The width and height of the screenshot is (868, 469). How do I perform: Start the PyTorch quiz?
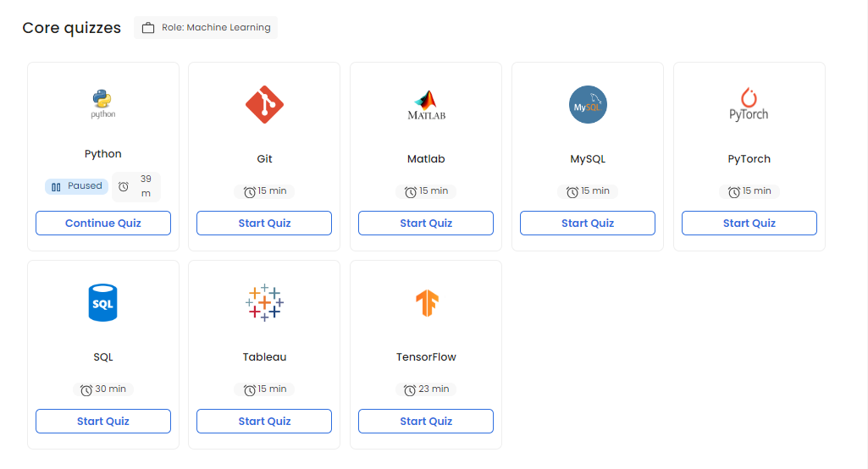click(749, 223)
